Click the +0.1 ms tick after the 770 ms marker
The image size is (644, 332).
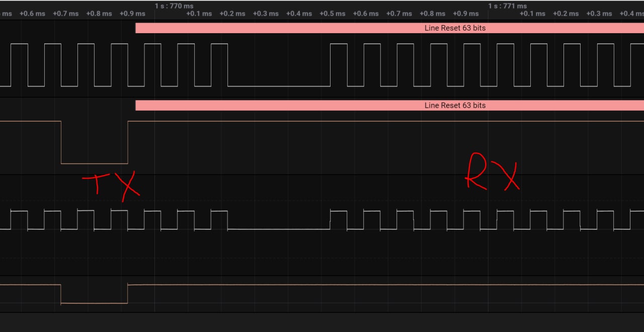(199, 14)
